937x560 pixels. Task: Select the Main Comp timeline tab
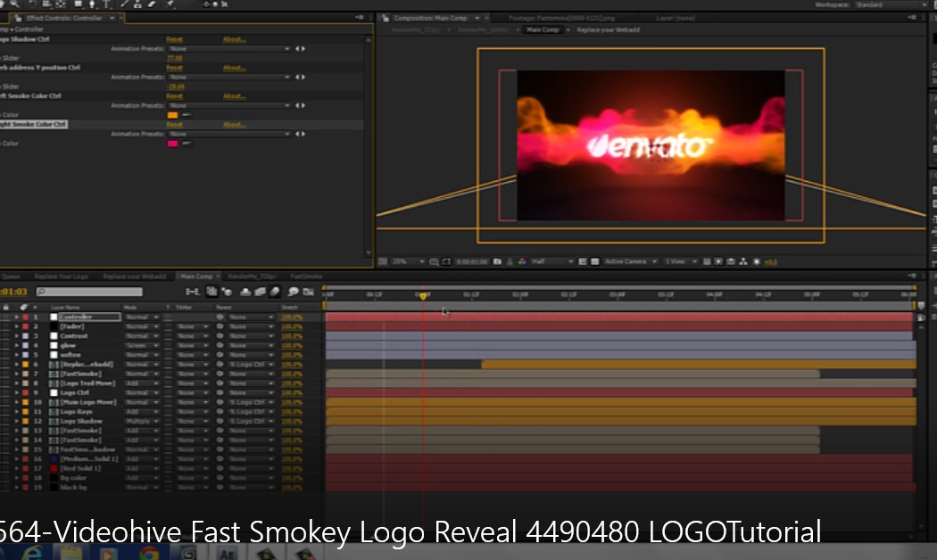click(x=196, y=276)
